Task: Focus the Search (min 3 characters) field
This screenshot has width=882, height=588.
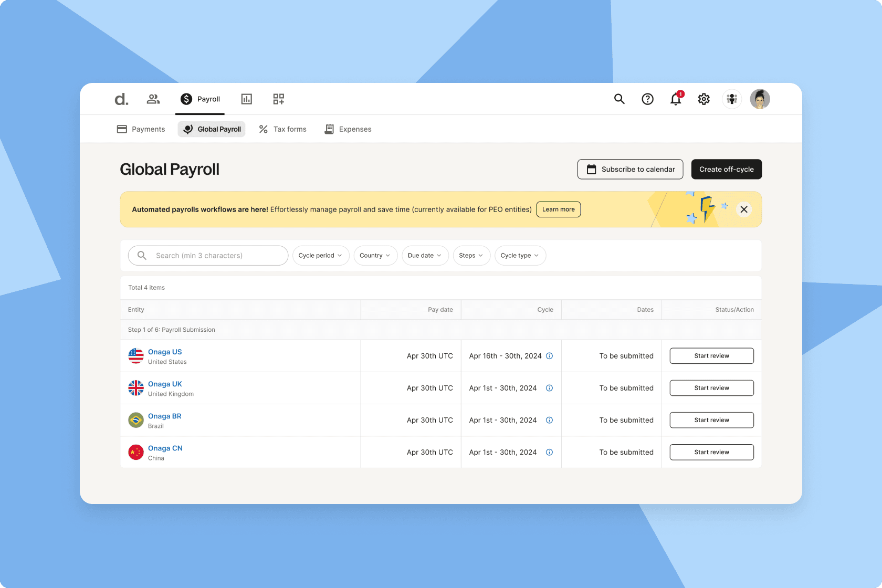Action: coord(208,256)
